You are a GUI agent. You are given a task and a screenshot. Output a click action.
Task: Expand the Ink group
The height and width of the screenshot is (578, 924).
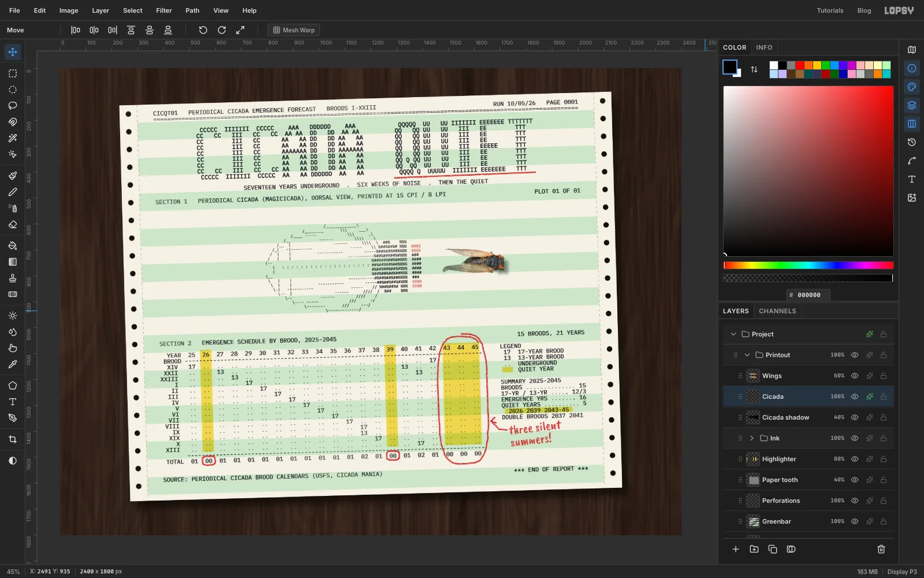coord(752,438)
